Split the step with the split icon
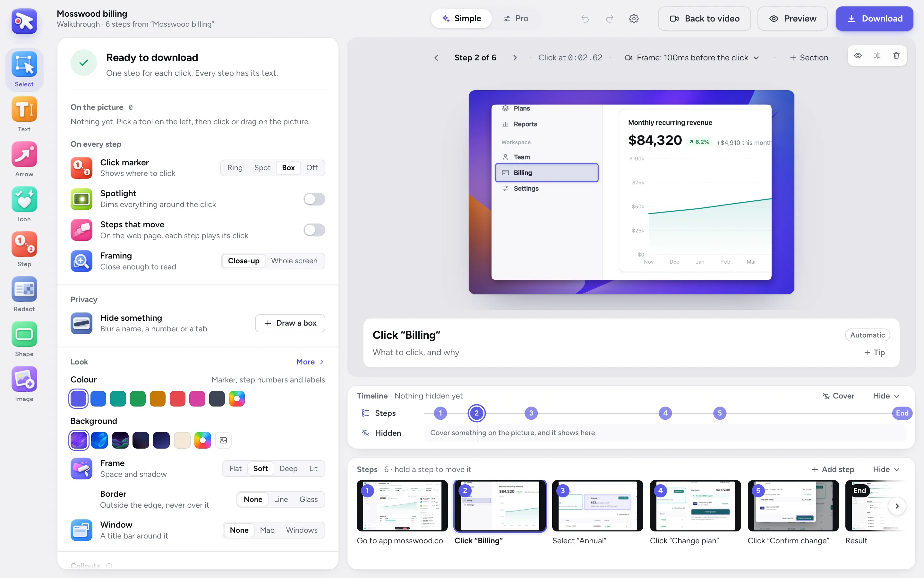 (877, 56)
